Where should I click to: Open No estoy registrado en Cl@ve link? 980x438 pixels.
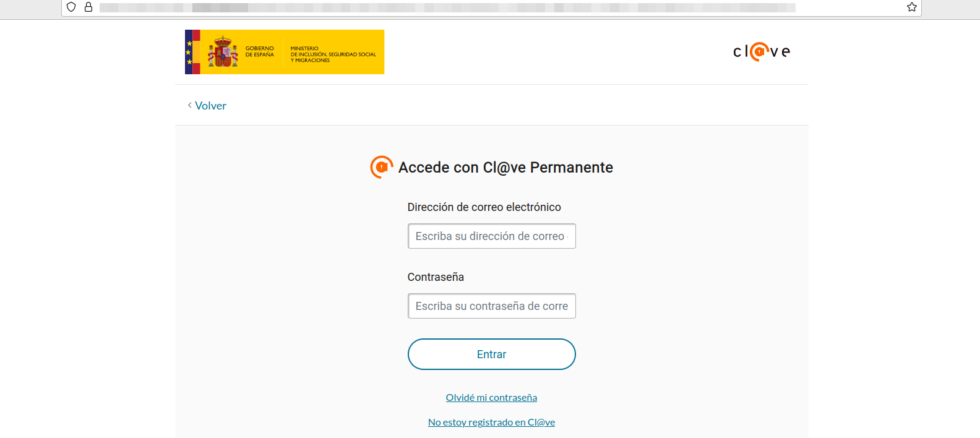[x=491, y=423]
